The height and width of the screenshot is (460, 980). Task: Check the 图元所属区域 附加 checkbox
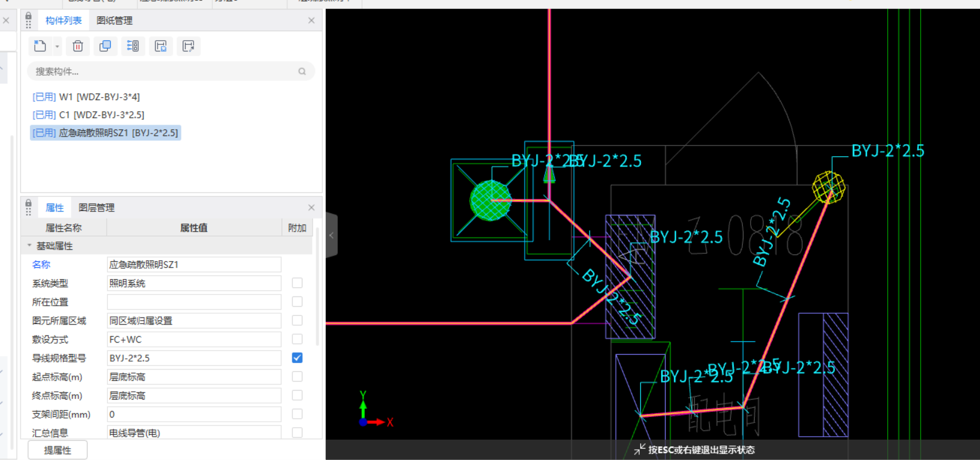point(297,320)
